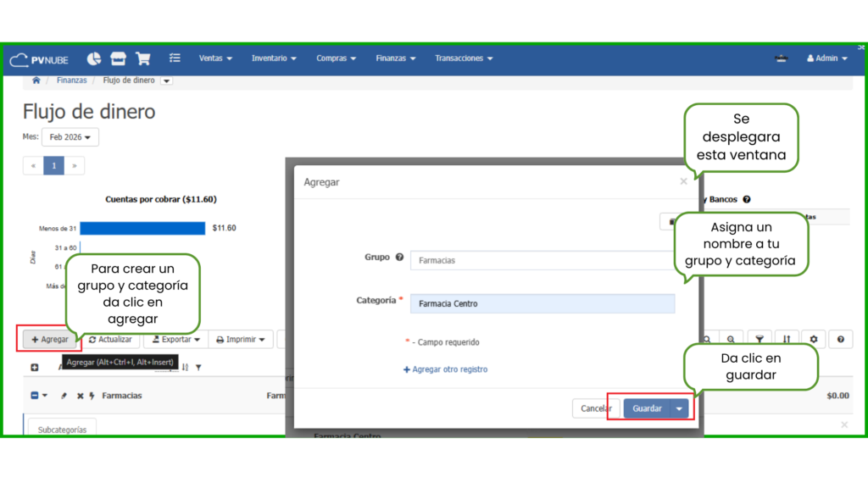Open the shopping cart icon
Screen dimensions: 868x488
[143, 58]
